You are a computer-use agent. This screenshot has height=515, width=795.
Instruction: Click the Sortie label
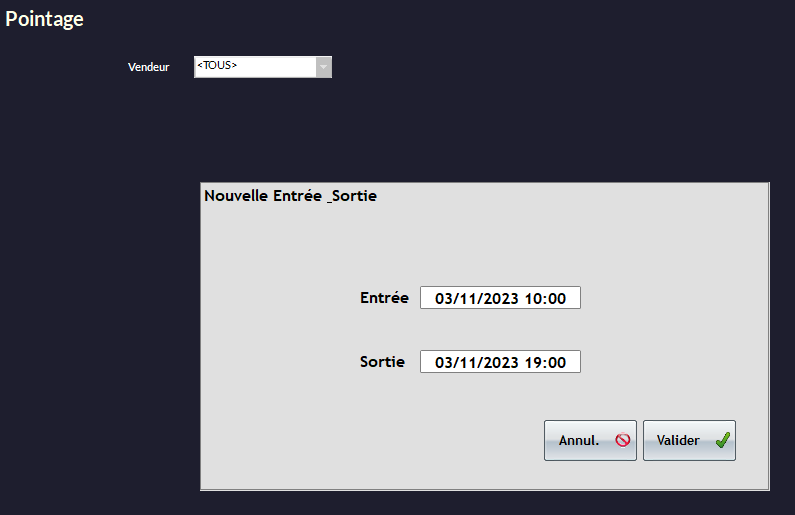382,362
